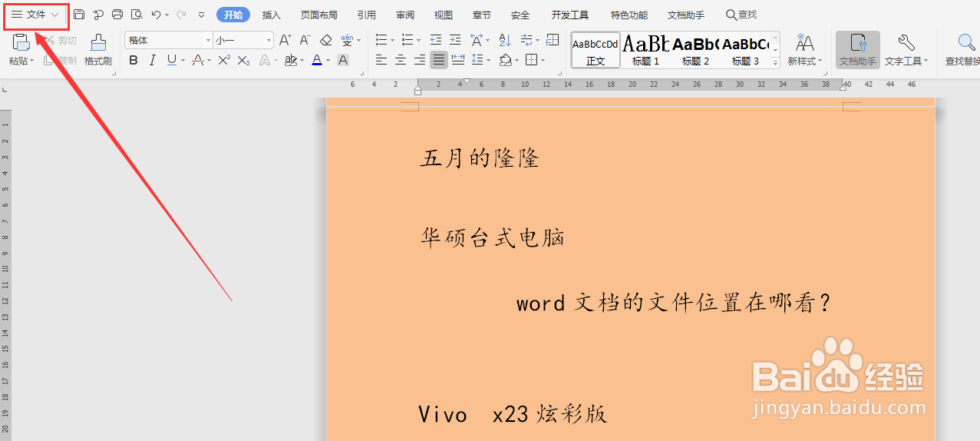The height and width of the screenshot is (441, 980).
Task: Toggle Bold formatting
Action: pyautogui.click(x=134, y=60)
